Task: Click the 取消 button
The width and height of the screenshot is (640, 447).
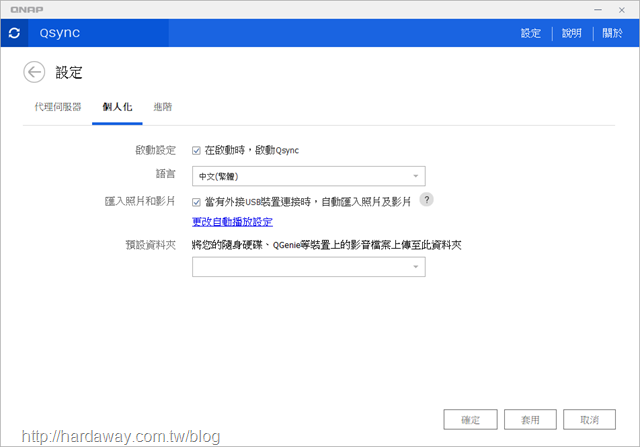Action: (x=589, y=420)
